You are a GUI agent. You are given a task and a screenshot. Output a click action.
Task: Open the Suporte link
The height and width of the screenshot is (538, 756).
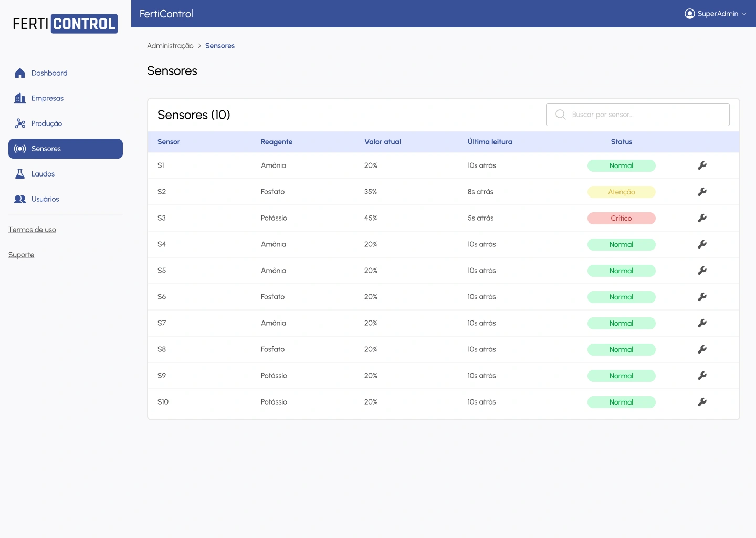coord(21,255)
